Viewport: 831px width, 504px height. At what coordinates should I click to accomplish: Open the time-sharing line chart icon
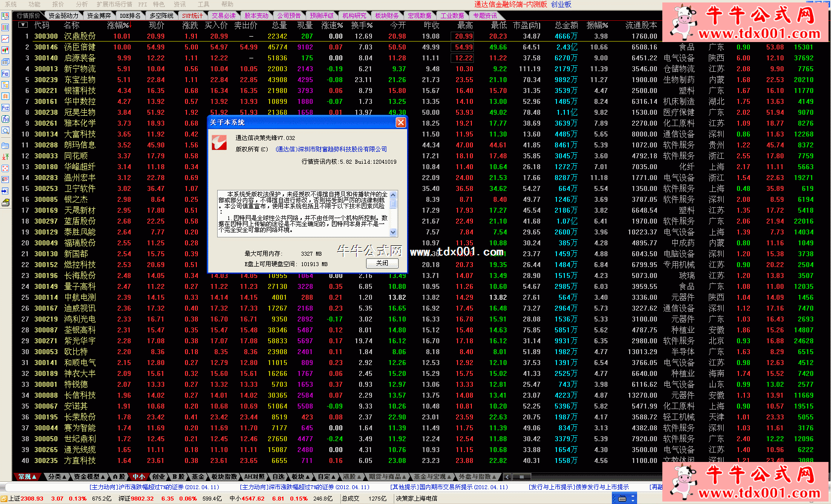[5, 39]
